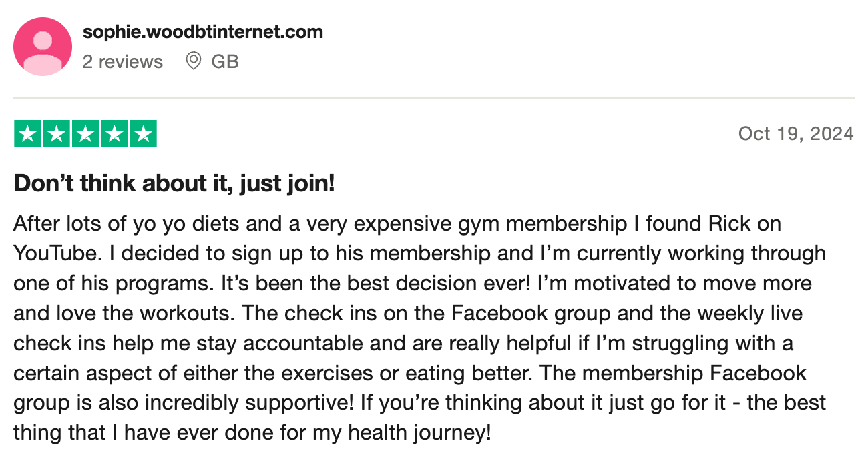Screen dimensions: 868x467
Task: Click the "2 reviews" count
Action: click(x=123, y=61)
